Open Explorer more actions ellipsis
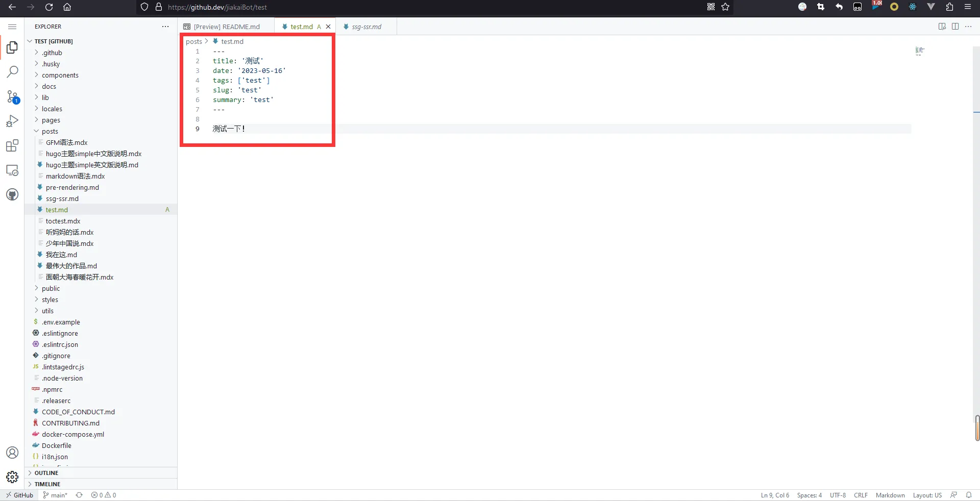Image resolution: width=980 pixels, height=501 pixels. (165, 27)
